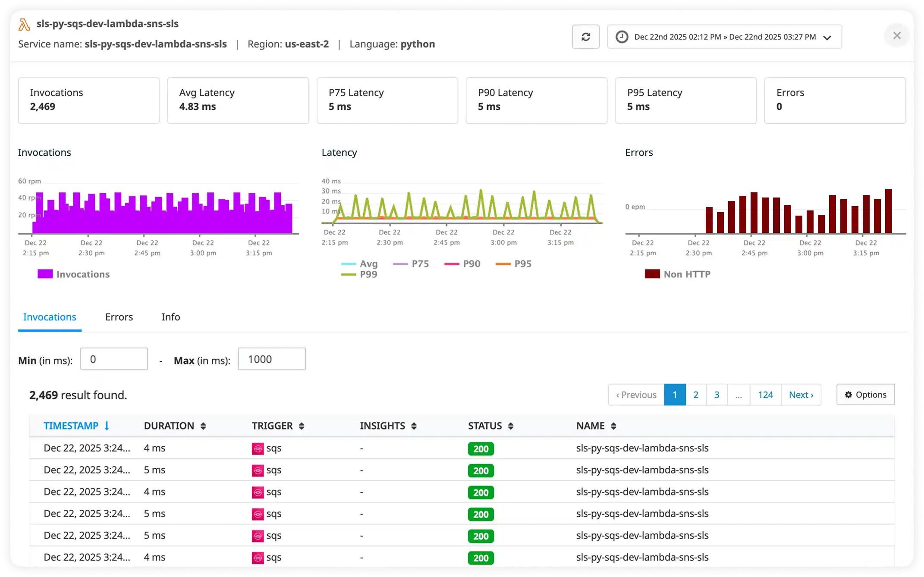The image size is (924, 577).
Task: Click the NAME column sort expander
Action: click(x=614, y=426)
